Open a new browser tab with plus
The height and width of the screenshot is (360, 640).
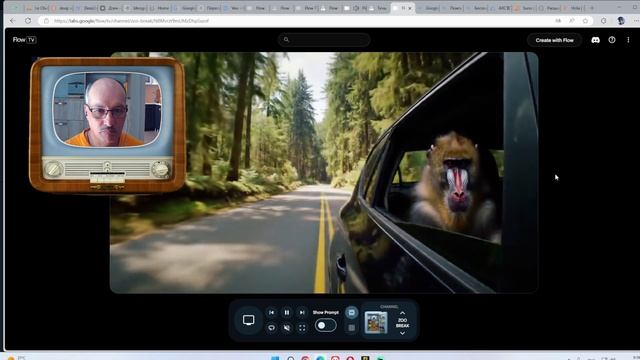pos(592,8)
